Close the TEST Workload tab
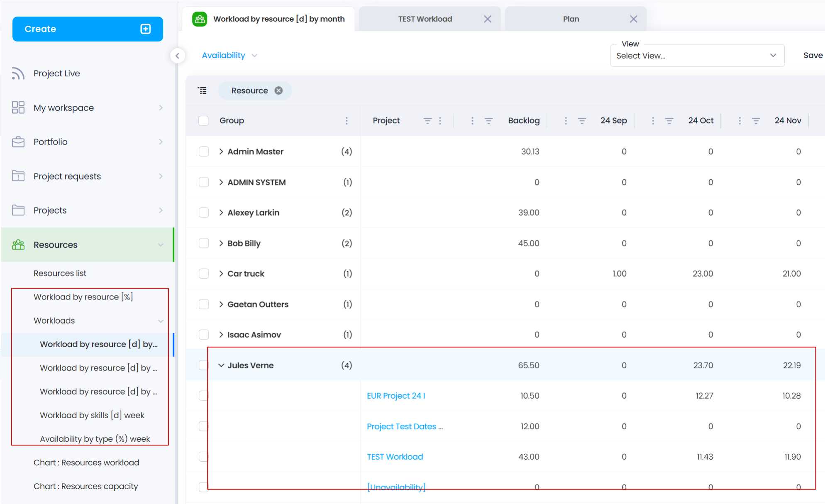Viewport: 825px width, 504px height. [x=488, y=19]
